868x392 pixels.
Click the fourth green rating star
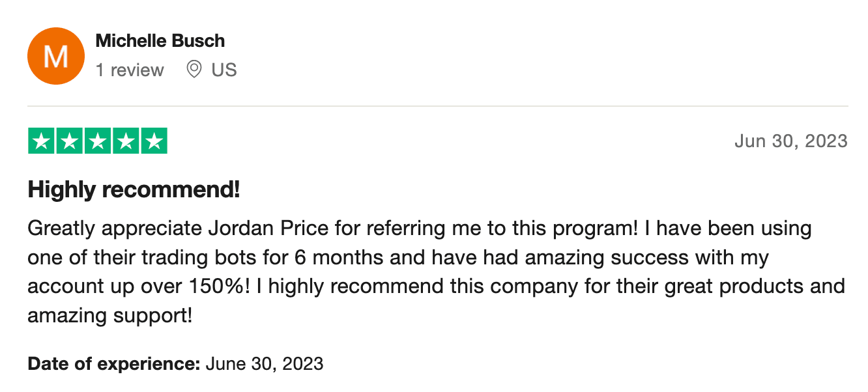(x=126, y=141)
